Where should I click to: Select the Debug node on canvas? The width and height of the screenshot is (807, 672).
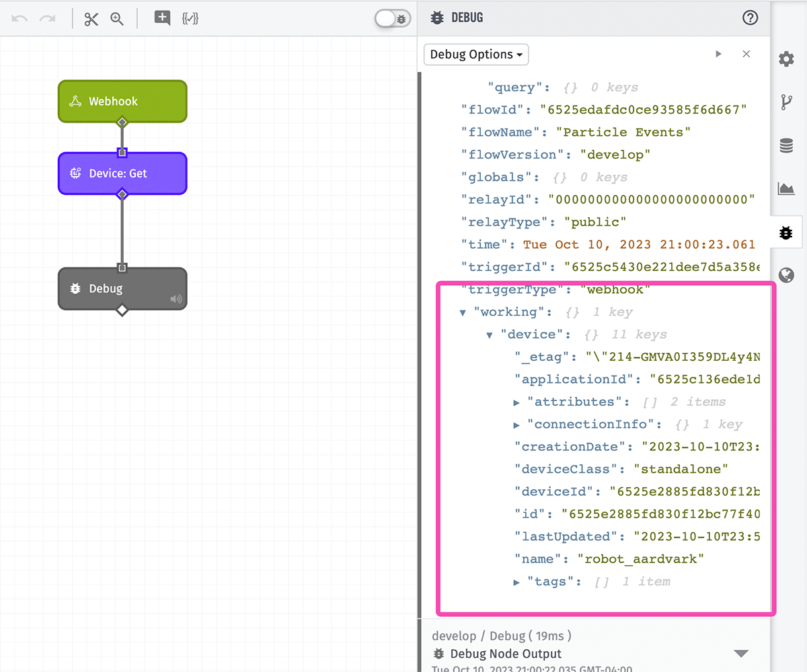click(122, 289)
